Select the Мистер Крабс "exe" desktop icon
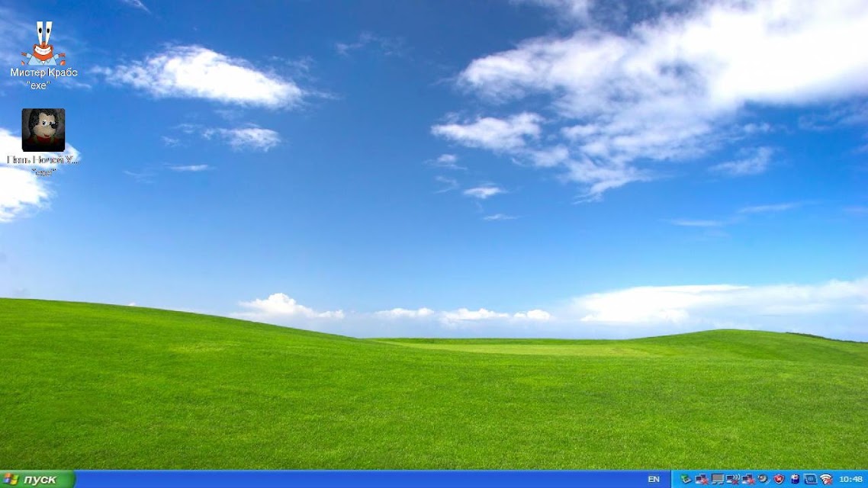This screenshot has width=868, height=488. tap(43, 55)
